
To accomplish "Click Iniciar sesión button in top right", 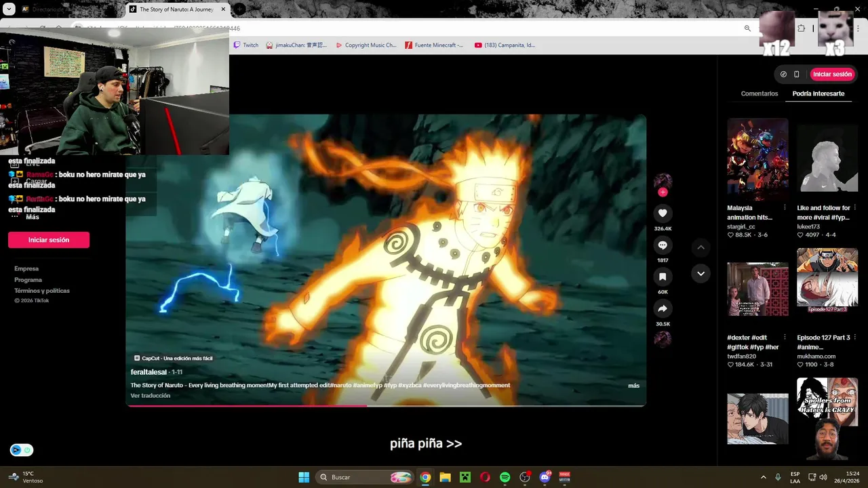I will 832,74.
